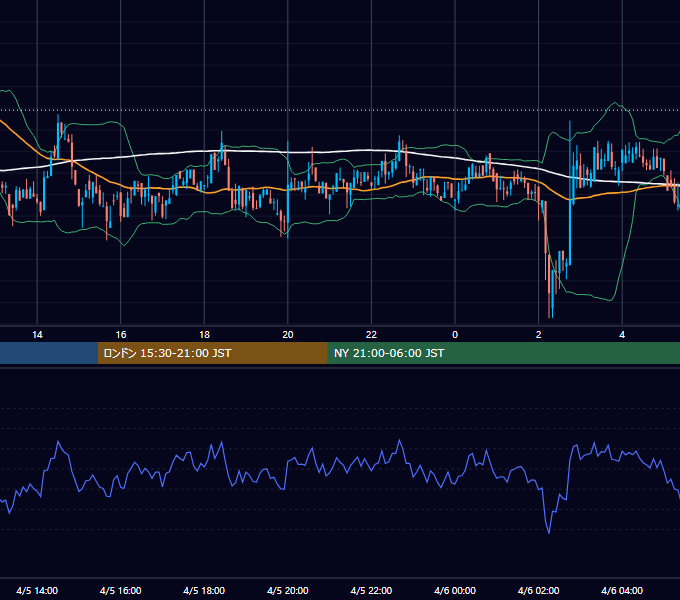Image resolution: width=680 pixels, height=600 pixels.
Task: Click the 22 hour label on price chart
Action: pyautogui.click(x=371, y=335)
